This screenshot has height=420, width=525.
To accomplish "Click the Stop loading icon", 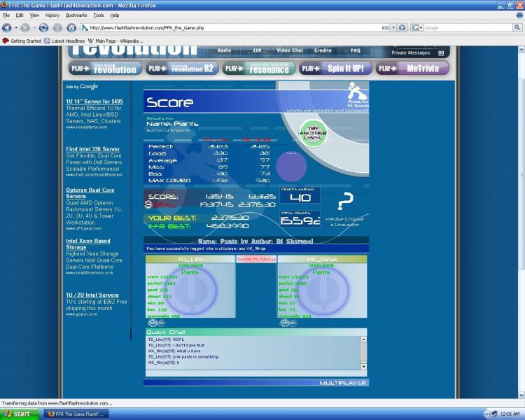I will tap(57, 28).
